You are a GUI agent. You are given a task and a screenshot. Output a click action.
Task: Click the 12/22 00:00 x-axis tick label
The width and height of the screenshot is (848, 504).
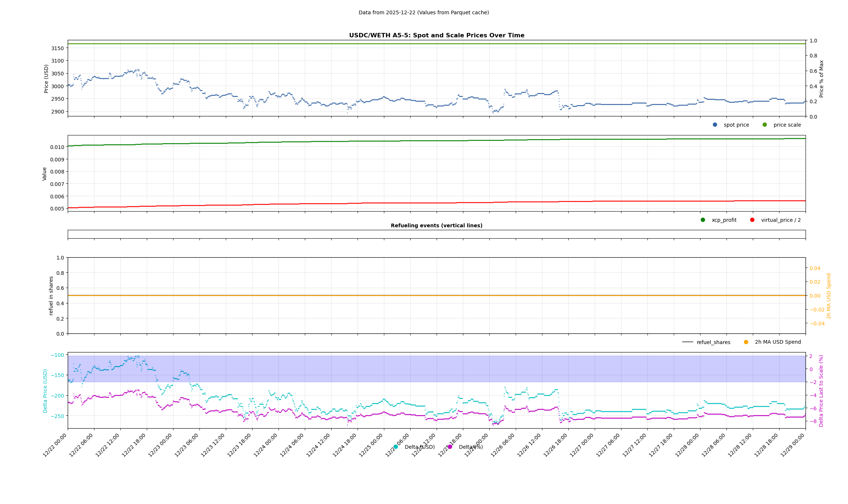click(55, 445)
